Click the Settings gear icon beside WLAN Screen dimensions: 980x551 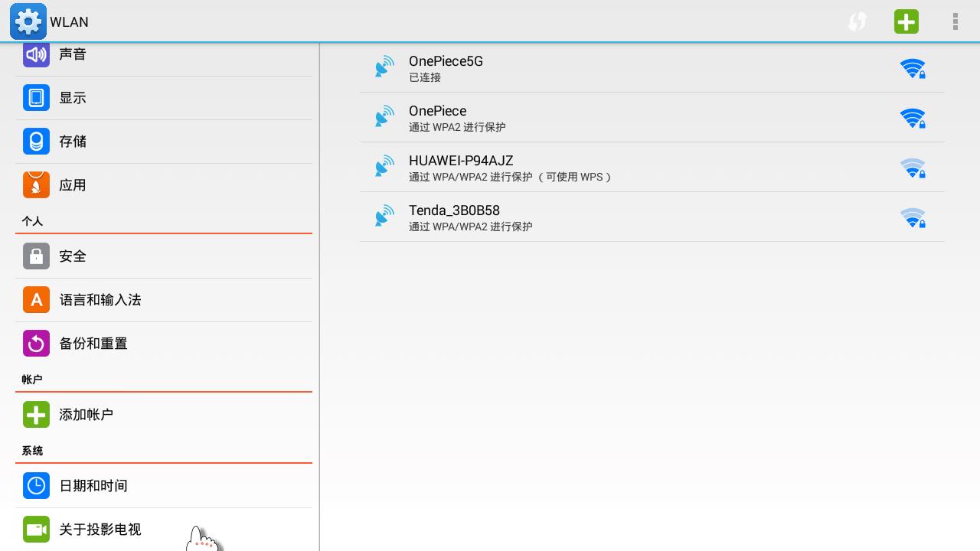tap(28, 21)
